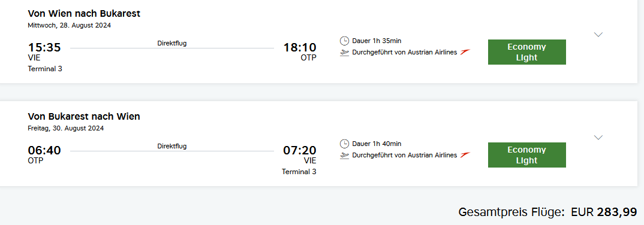Screen dimensions: 644x225
Task: Click the Dauer 1h 40min duration text
Action: (377, 144)
